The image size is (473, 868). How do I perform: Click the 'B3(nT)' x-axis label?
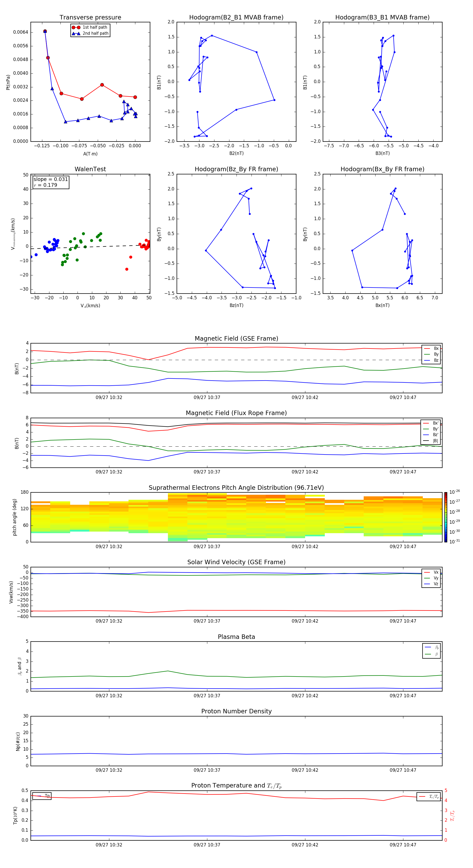382,153
